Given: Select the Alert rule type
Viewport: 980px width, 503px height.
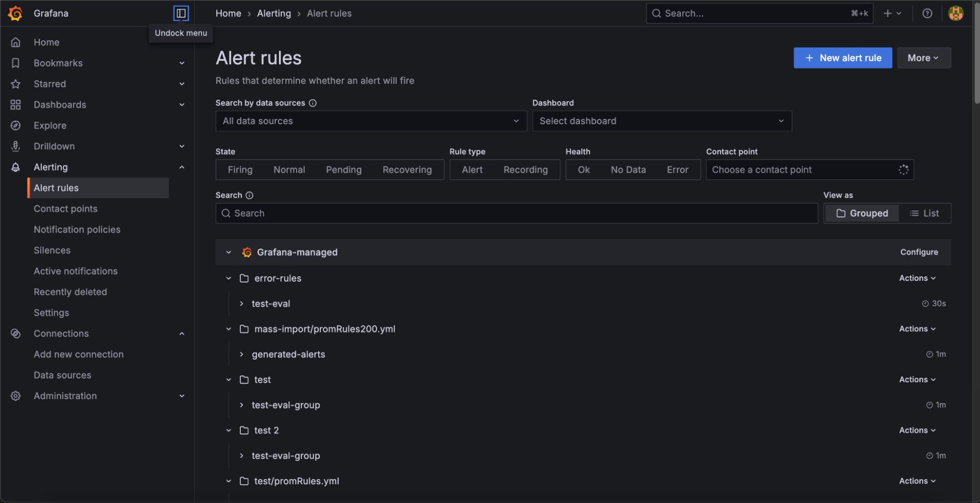Looking at the screenshot, I should coord(472,170).
